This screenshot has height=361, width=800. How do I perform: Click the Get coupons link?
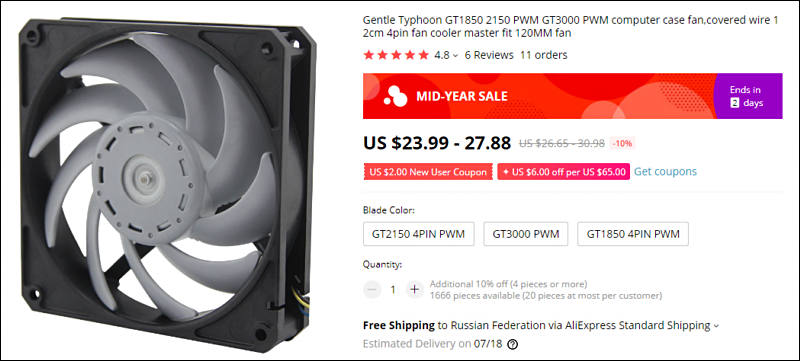click(x=665, y=172)
